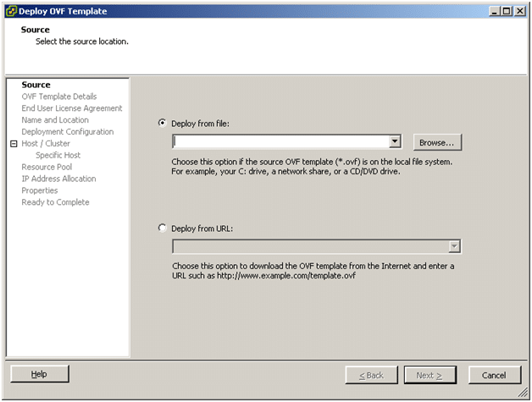The height and width of the screenshot is (402, 532).
Task: Click the Help button
Action: [39, 374]
